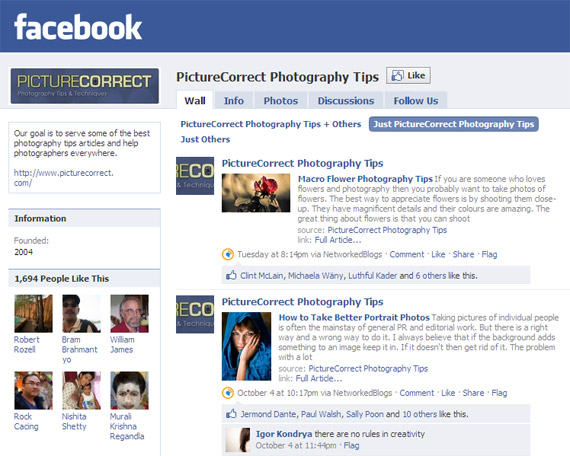Open poster name on Macro Flower post

[302, 163]
